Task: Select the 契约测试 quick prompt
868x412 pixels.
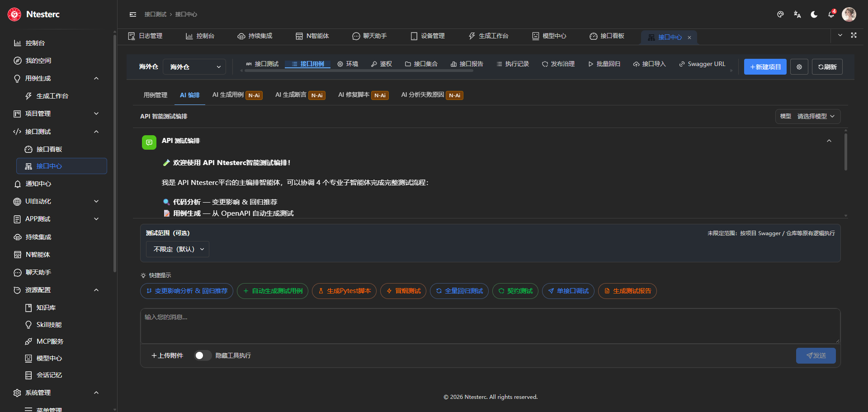Action: 515,291
